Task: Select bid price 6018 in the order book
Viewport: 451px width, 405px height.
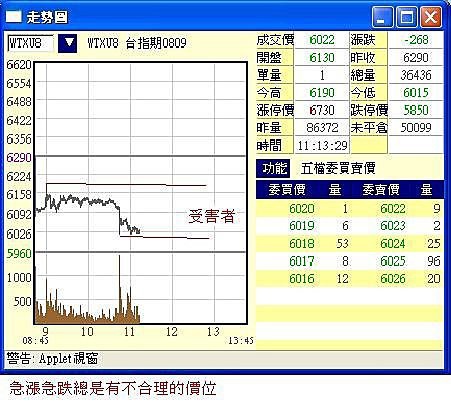Action: pos(302,244)
